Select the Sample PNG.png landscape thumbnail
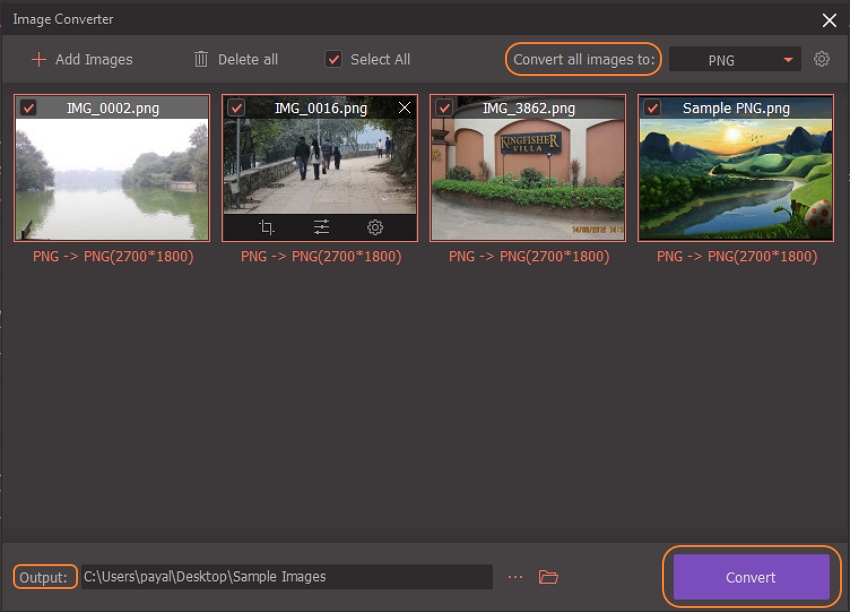The image size is (850, 612). [735, 180]
